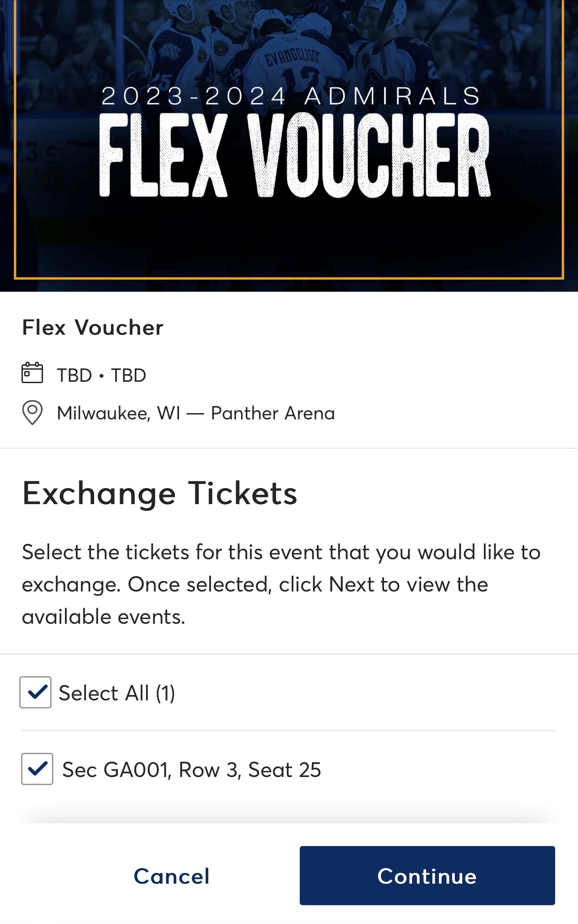Tap the 2023-2024 ADMIRALS banner subtitle
Viewport: 578px width, 924px height.
coord(291,96)
